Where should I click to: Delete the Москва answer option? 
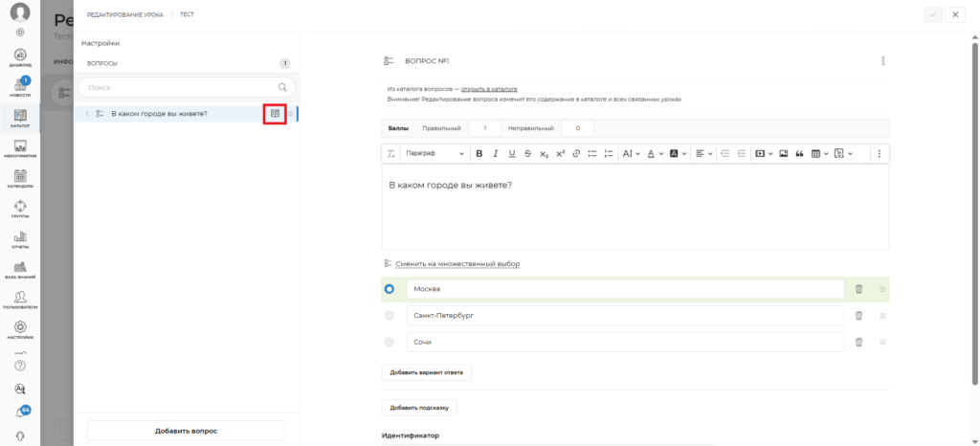[x=858, y=289]
